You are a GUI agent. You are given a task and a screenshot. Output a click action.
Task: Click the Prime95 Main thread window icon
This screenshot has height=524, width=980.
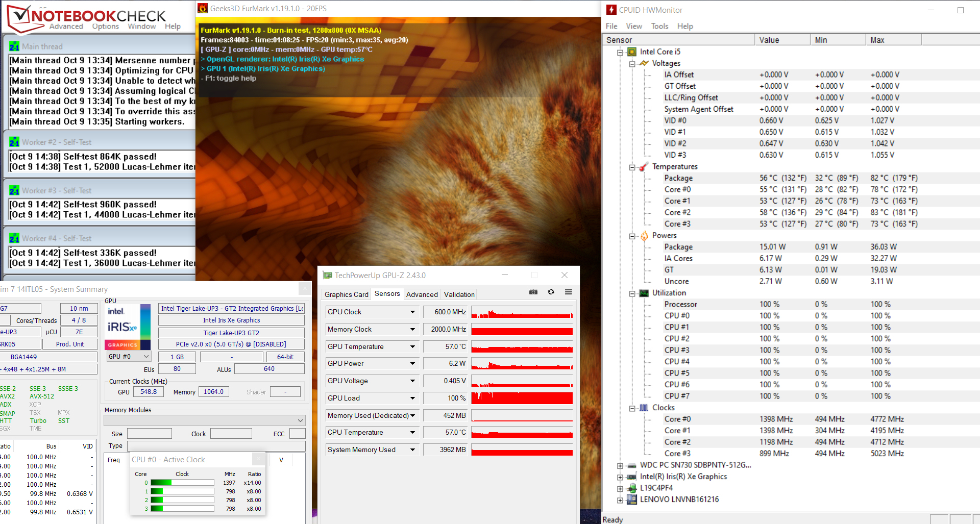click(x=14, y=46)
